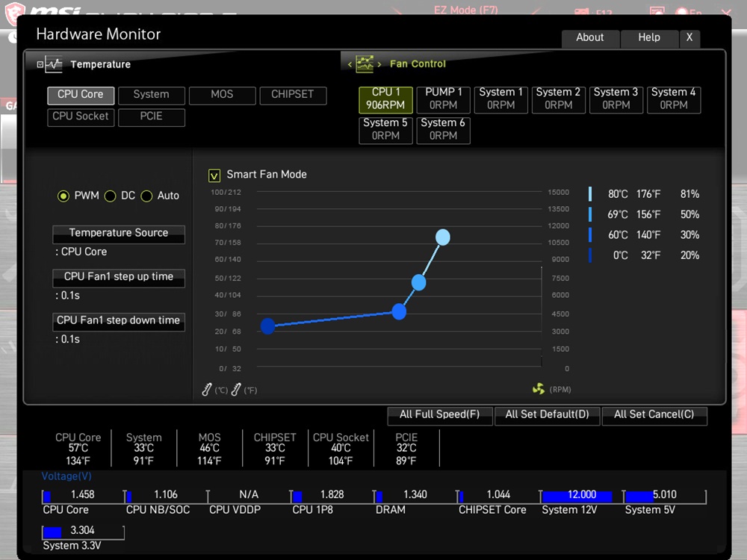Click the 20% fan duty value

tap(689, 255)
